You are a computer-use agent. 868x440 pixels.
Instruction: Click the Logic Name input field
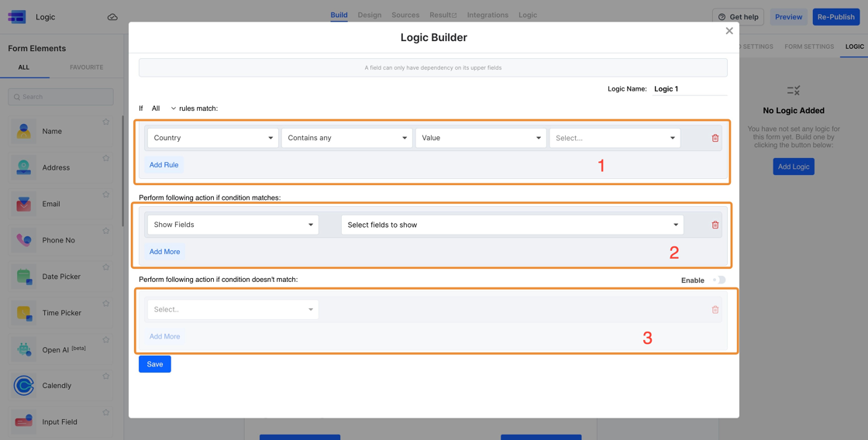pos(688,89)
